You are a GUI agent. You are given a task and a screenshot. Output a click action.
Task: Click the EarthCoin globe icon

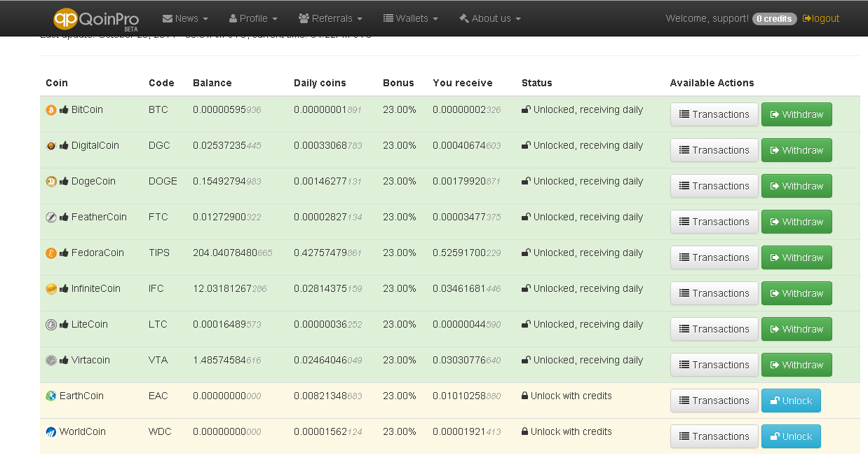coord(50,396)
